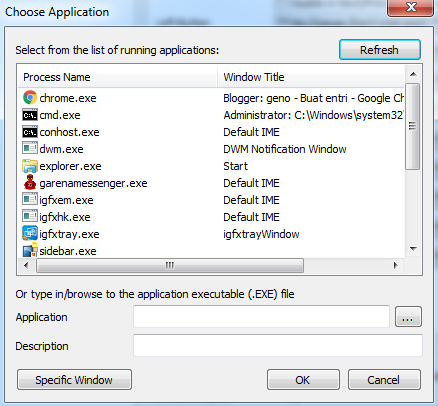This screenshot has width=438, height=406.
Task: Click the conhost.exe console icon
Action: (x=30, y=132)
